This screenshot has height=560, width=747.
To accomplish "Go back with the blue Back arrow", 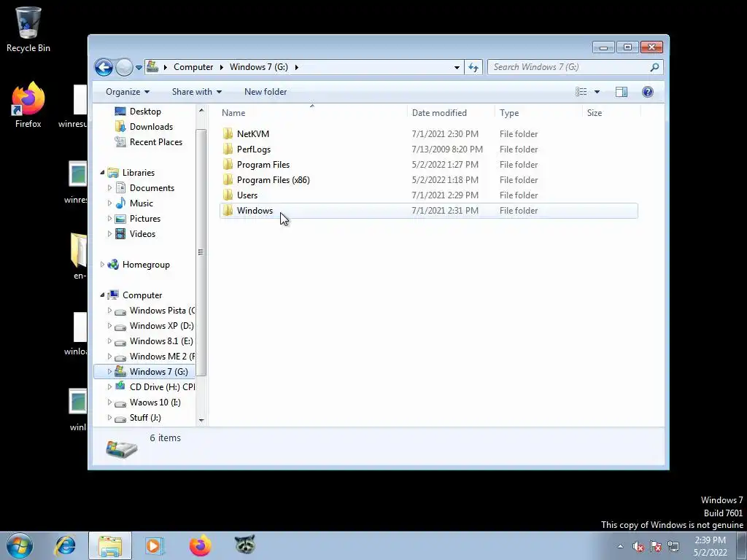I will pos(104,67).
